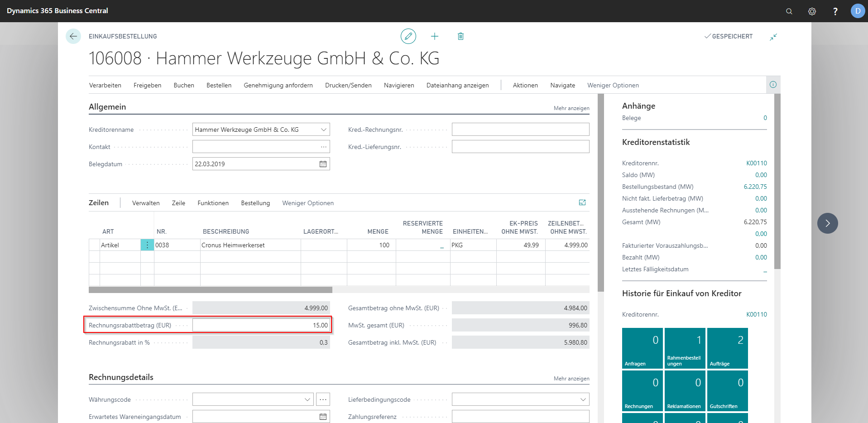868x423 pixels.
Task: Expand the Lieferbedingungscode dropdown
Action: (x=583, y=399)
